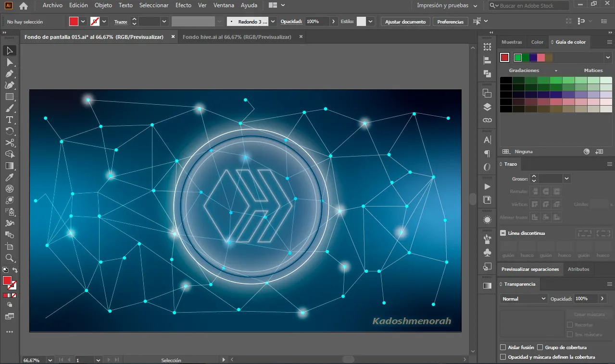Expand harmony rules dropdown in Color Guide
The height and width of the screenshot is (364, 615).
(x=608, y=58)
